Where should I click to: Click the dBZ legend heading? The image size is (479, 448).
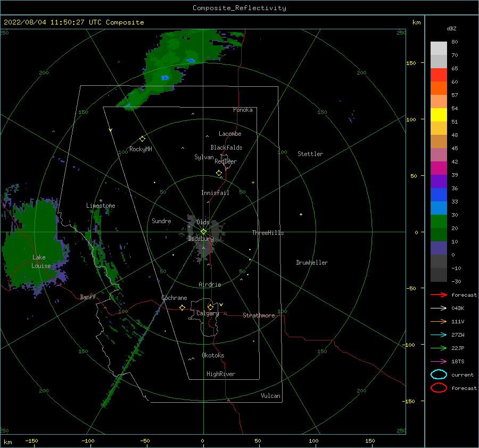tap(451, 29)
